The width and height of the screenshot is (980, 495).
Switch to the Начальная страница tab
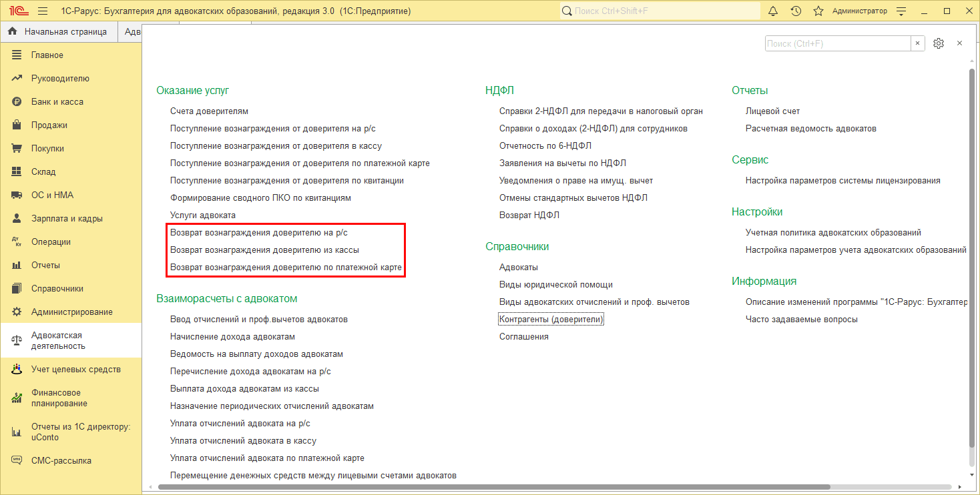click(58, 31)
